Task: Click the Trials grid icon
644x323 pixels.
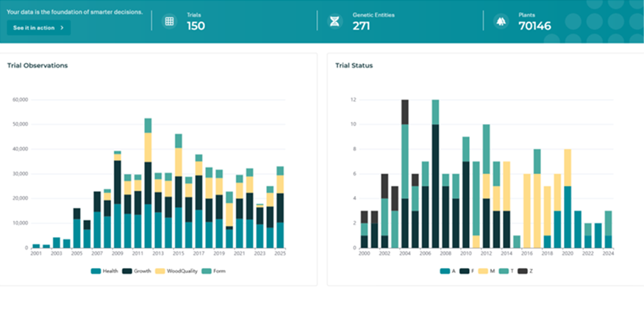Action: click(169, 21)
